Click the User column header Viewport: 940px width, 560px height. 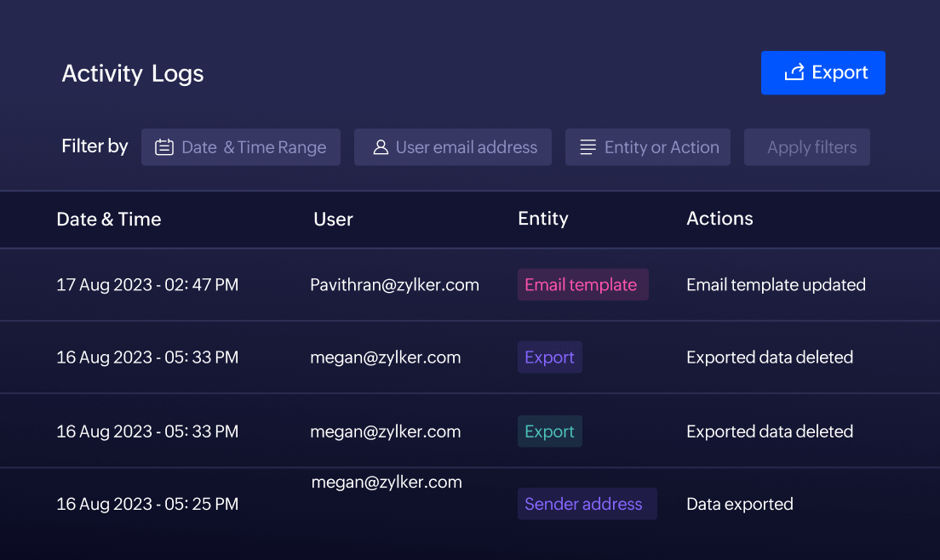(x=333, y=219)
